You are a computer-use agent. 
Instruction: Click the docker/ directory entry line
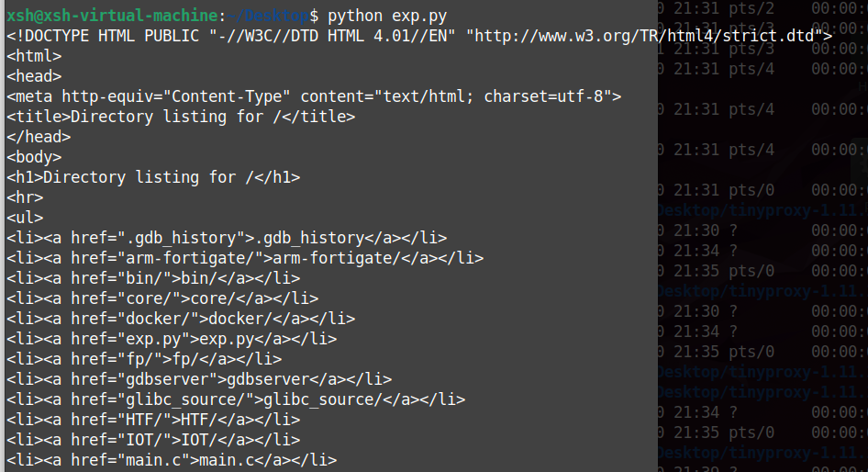coord(181,319)
